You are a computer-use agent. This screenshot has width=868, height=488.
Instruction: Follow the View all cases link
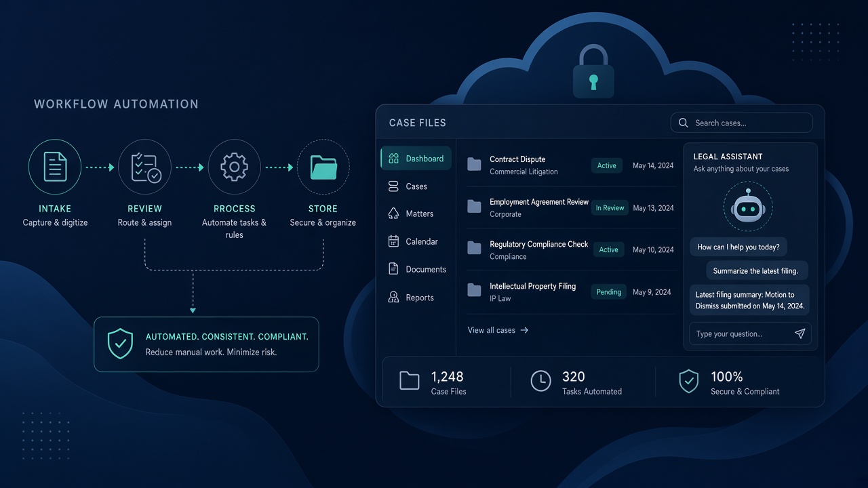point(498,330)
